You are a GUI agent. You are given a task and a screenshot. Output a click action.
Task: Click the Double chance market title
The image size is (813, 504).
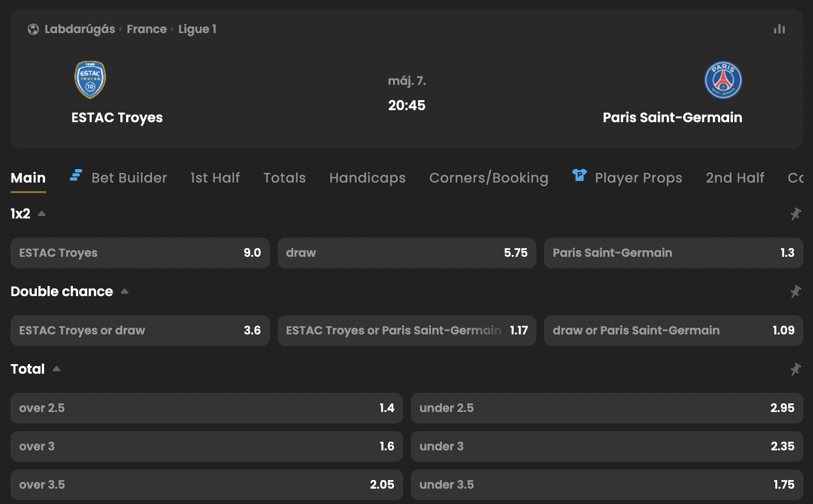[62, 291]
